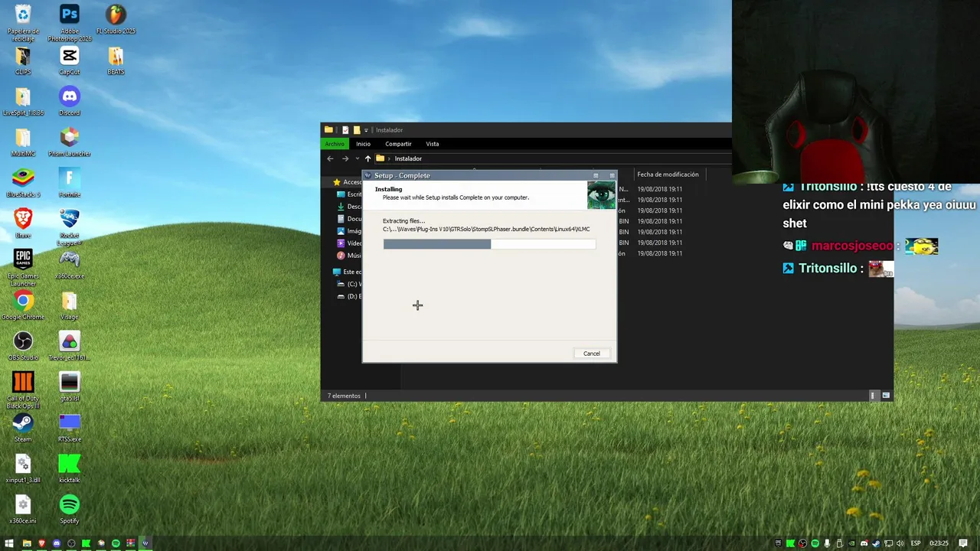Viewport: 980px width, 551px height.
Task: Select x360ce.ini file on desktop
Action: point(23,510)
